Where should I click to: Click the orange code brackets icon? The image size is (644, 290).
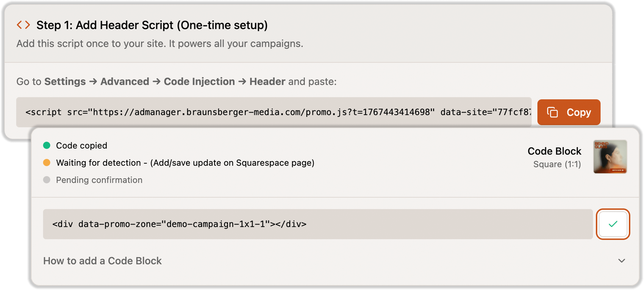[x=23, y=25]
